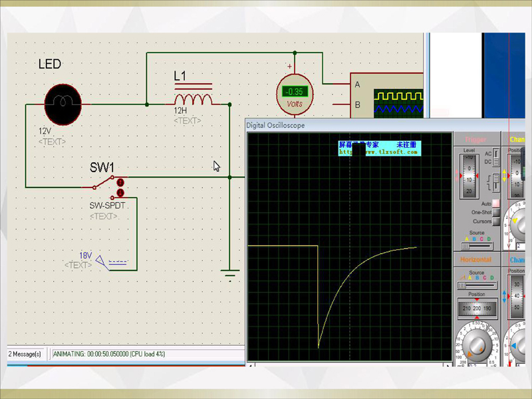Toggle the trigger Auto button
532x399 pixels.
pyautogui.click(x=495, y=203)
